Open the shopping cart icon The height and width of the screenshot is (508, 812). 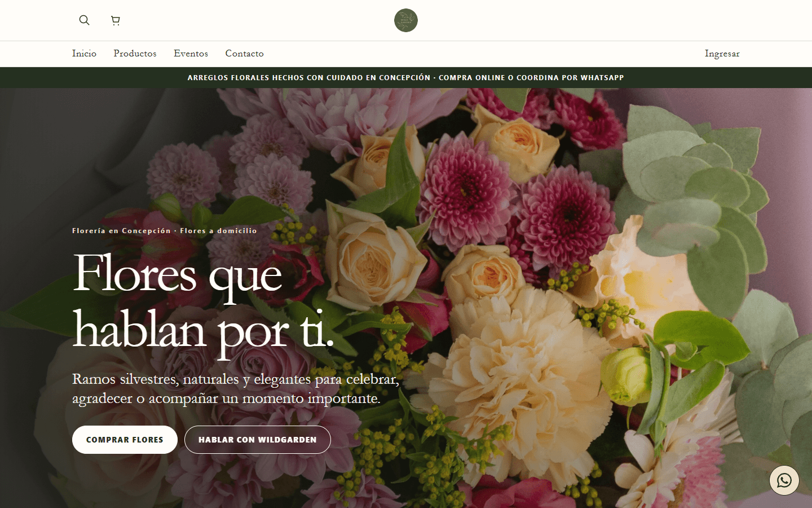click(116, 20)
